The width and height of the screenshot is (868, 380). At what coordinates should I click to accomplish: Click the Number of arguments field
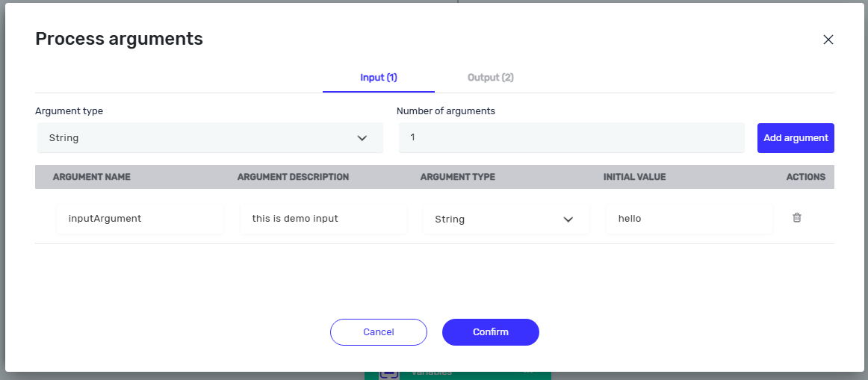point(571,137)
